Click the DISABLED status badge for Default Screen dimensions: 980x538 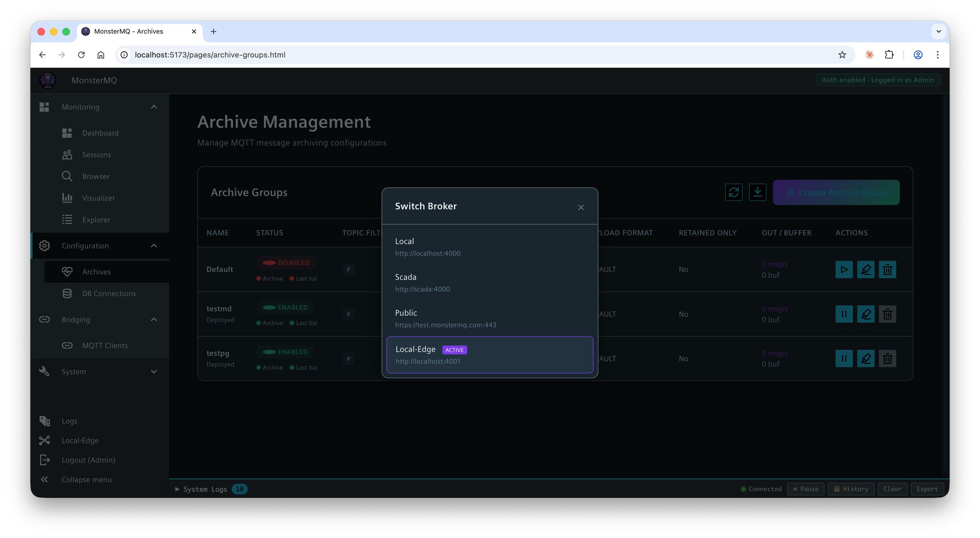[286, 263]
